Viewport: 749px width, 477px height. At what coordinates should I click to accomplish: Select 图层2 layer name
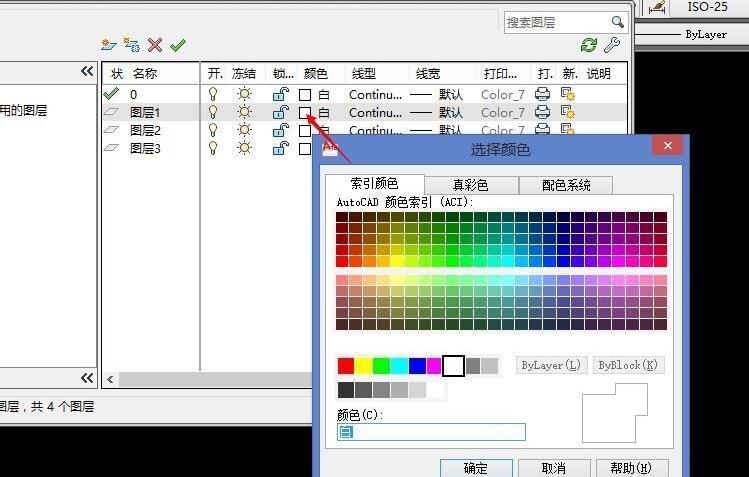click(145, 130)
